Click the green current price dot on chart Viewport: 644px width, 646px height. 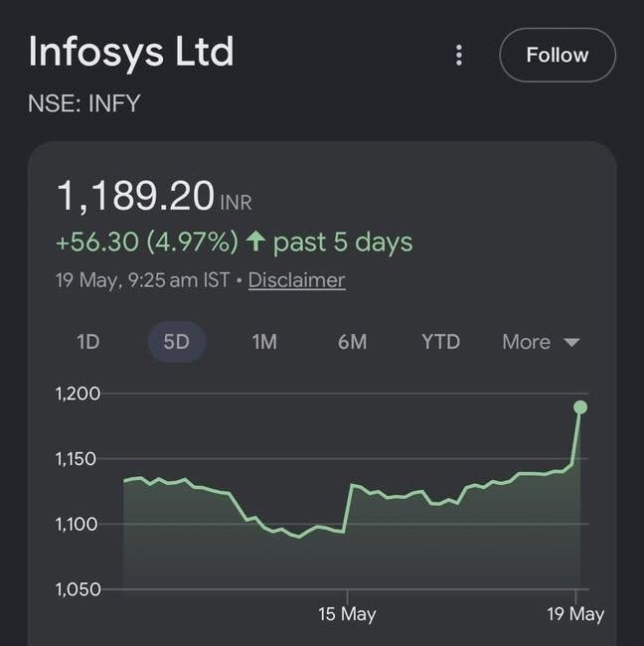click(580, 407)
